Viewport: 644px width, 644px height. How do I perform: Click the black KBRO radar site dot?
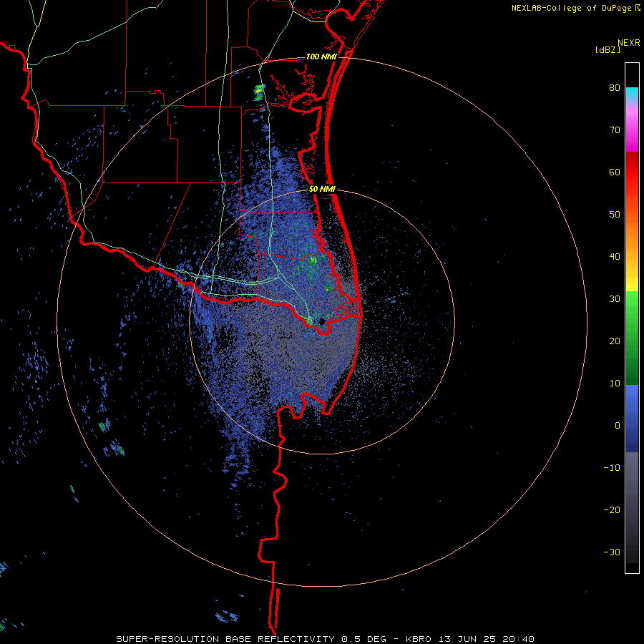coord(322,321)
